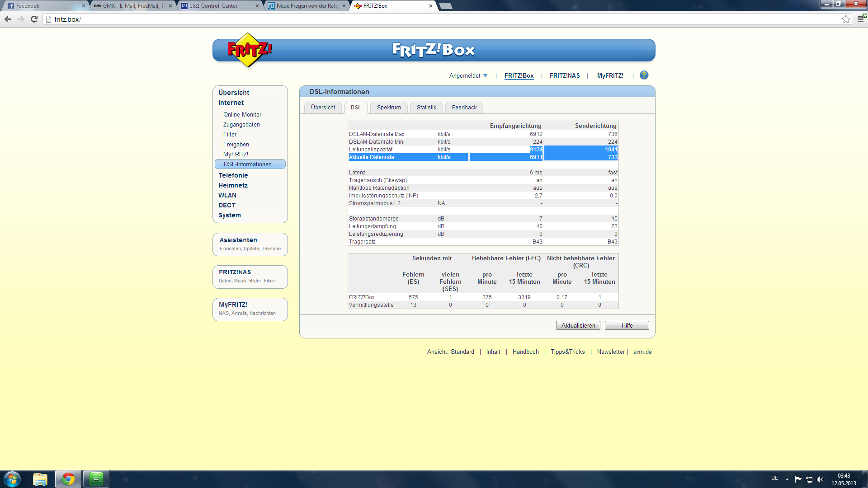This screenshot has height=488, width=868.
Task: Switch to the 1&1 Control-Center tab
Action: 220,6
